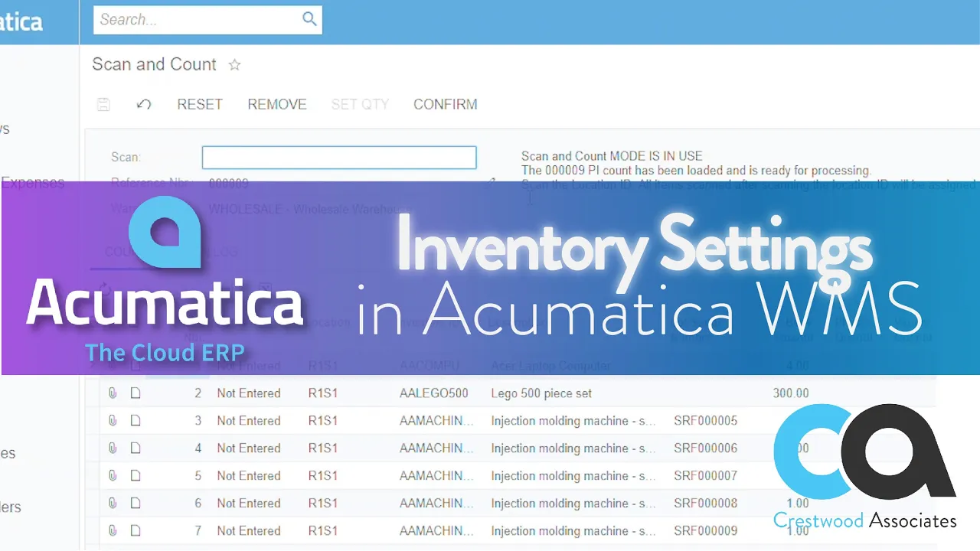Click the 1.00 quantity in line 7
The height and width of the screenshot is (551, 980).
(797, 531)
